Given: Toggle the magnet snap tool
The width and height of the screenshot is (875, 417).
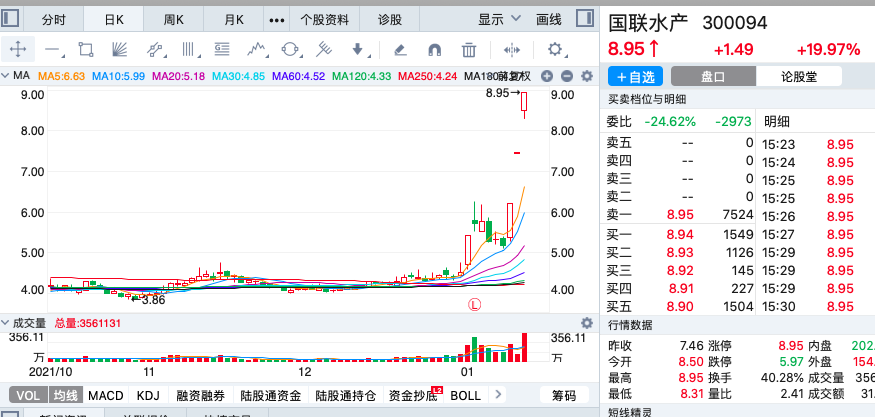Looking at the screenshot, I should pos(434,50).
